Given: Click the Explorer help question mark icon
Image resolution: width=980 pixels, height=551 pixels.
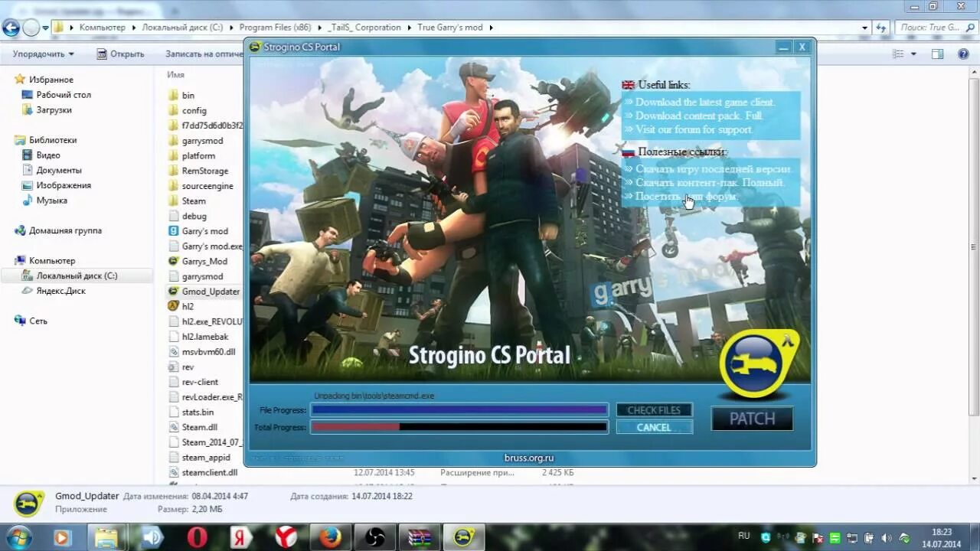Looking at the screenshot, I should (x=963, y=54).
